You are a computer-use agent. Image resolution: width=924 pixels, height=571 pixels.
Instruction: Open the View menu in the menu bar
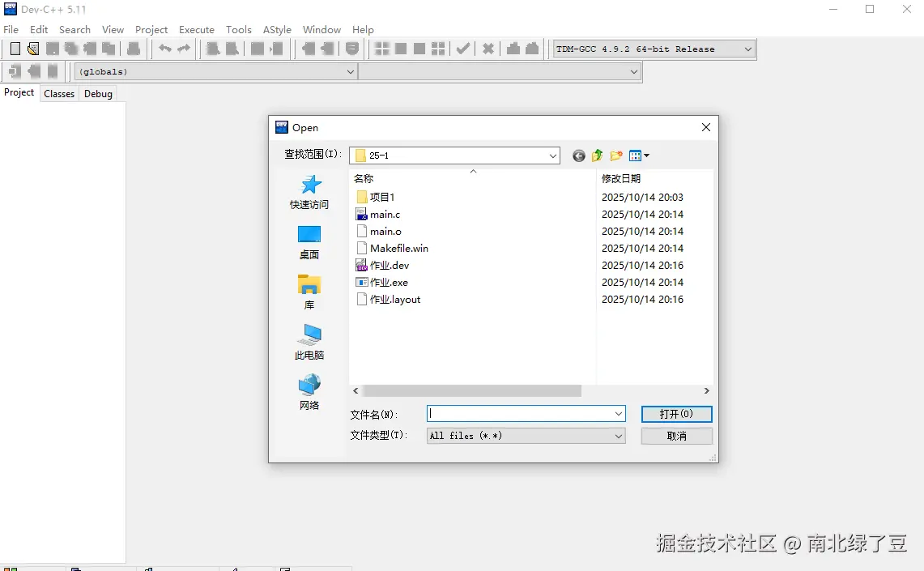click(x=113, y=29)
